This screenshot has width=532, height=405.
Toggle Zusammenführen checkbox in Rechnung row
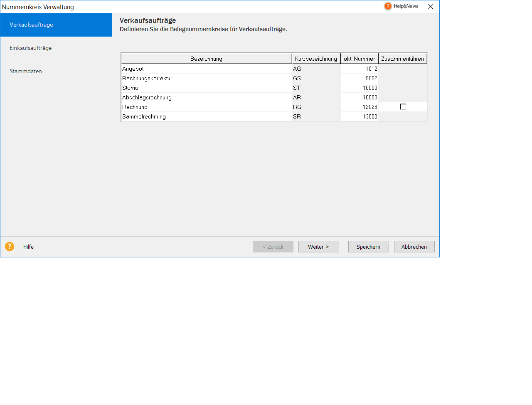(x=403, y=107)
